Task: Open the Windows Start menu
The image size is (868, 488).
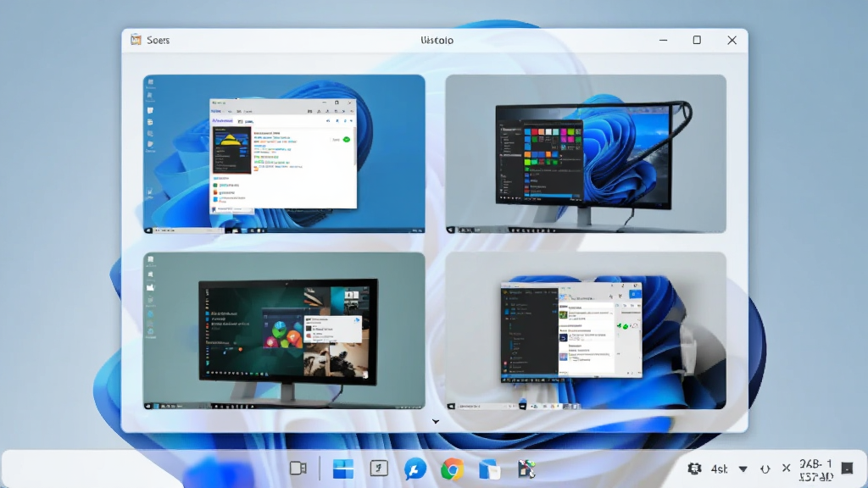Action: tap(343, 469)
